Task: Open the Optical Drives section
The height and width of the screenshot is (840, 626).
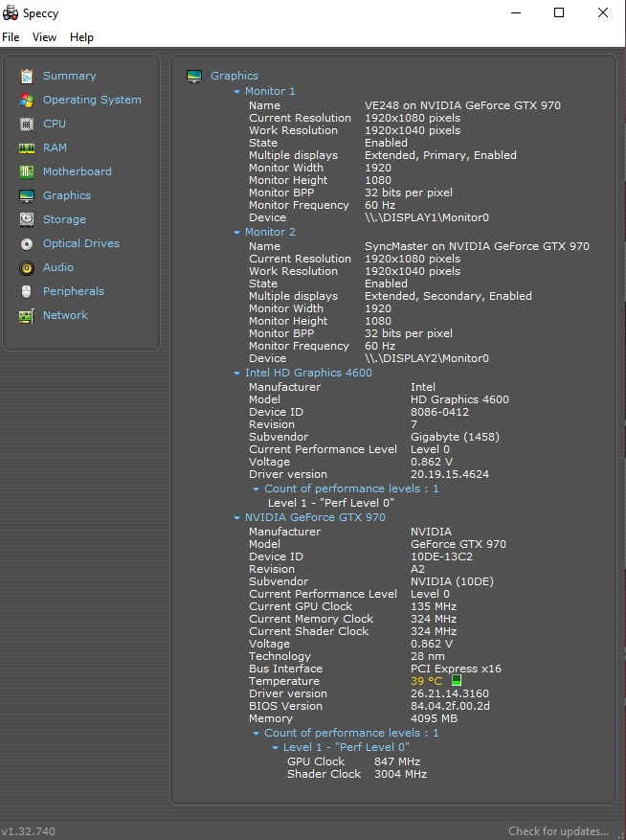Action: point(81,243)
